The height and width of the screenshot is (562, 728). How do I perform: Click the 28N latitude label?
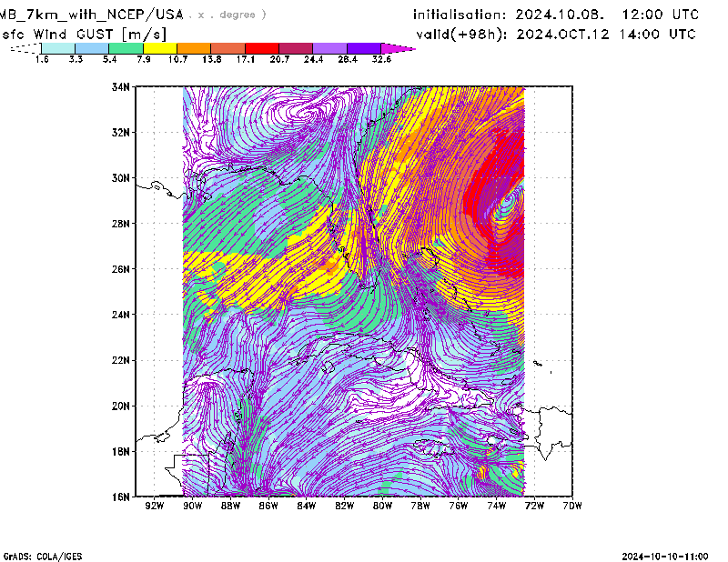pyautogui.click(x=121, y=223)
